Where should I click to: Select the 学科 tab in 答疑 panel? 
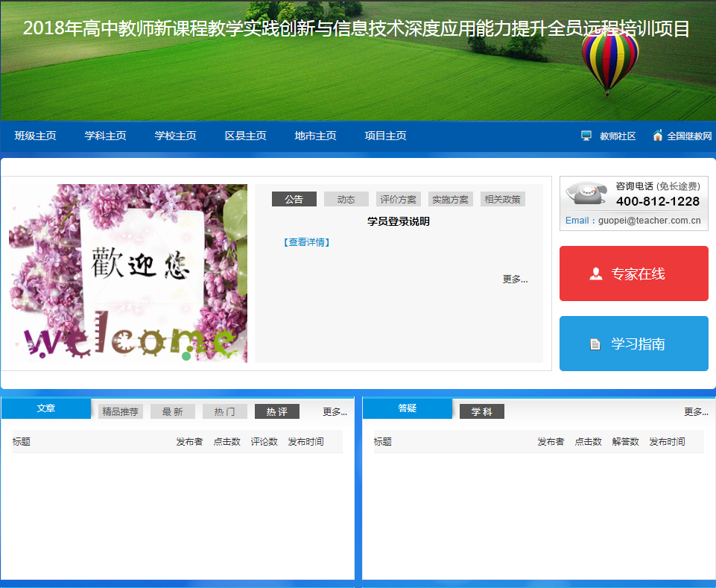482,411
